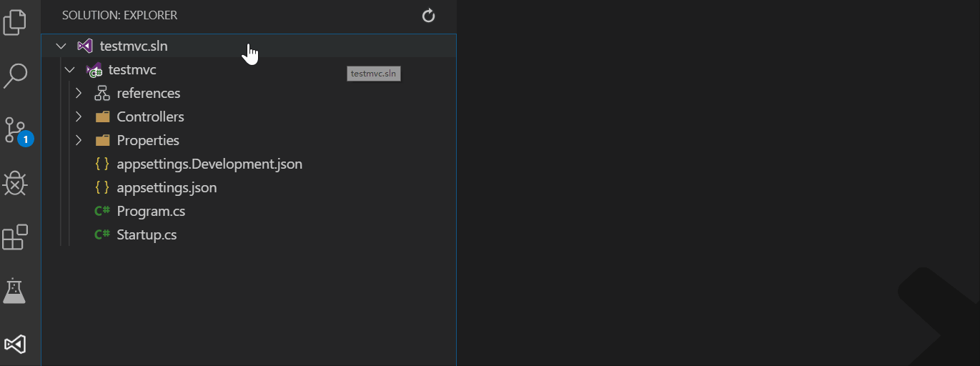Image resolution: width=980 pixels, height=366 pixels.
Task: Select the Controllers label
Action: tap(151, 117)
